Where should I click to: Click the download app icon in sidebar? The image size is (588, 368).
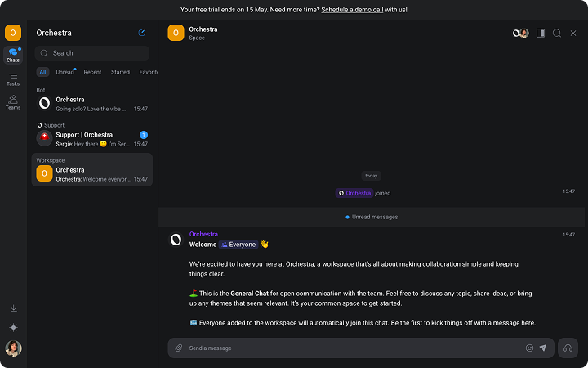coord(14,308)
